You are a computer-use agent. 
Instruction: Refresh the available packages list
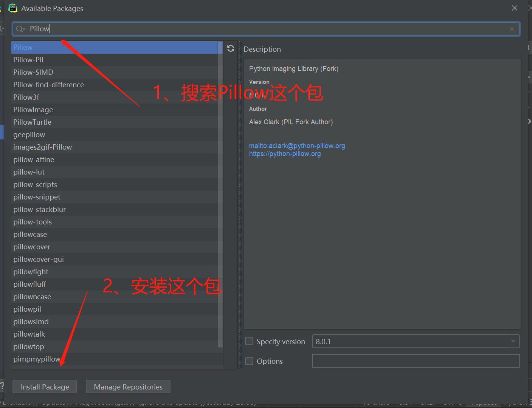[230, 48]
